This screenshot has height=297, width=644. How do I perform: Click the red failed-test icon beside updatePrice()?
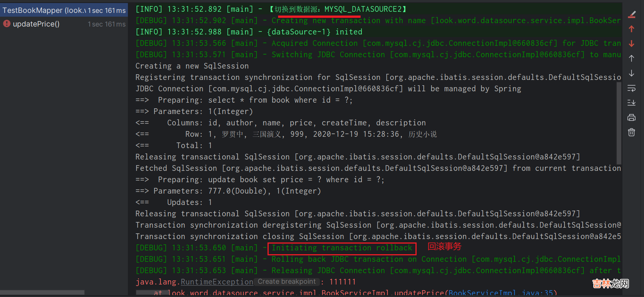click(x=7, y=23)
